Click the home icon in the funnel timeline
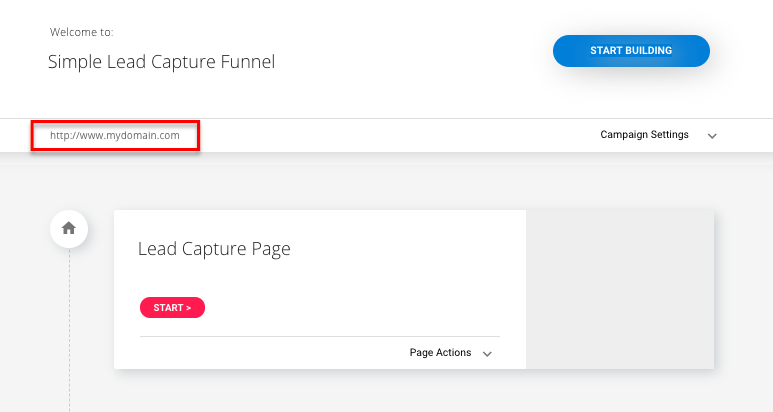The width and height of the screenshot is (773, 412). tap(69, 229)
